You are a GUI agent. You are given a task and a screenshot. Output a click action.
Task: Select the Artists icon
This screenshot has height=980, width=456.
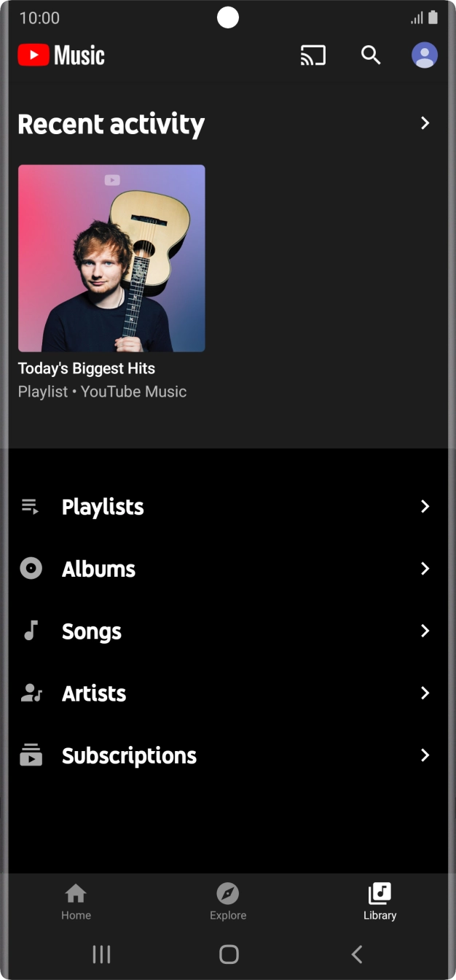30,693
